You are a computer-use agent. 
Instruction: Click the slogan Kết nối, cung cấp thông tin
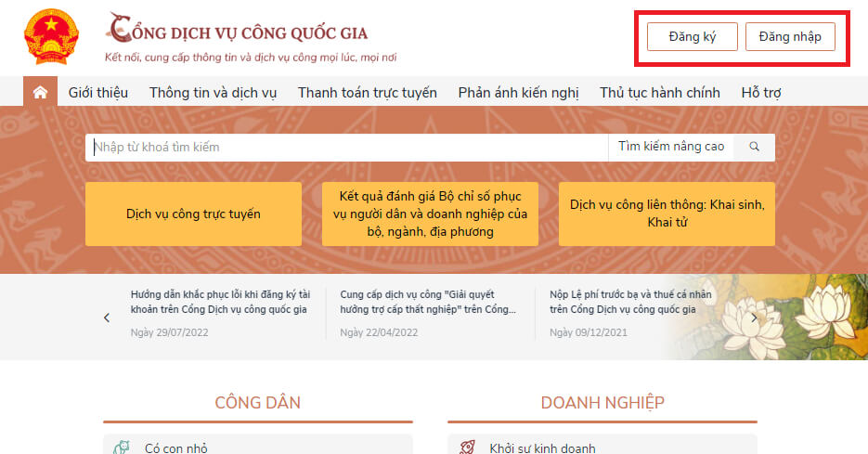click(251, 57)
